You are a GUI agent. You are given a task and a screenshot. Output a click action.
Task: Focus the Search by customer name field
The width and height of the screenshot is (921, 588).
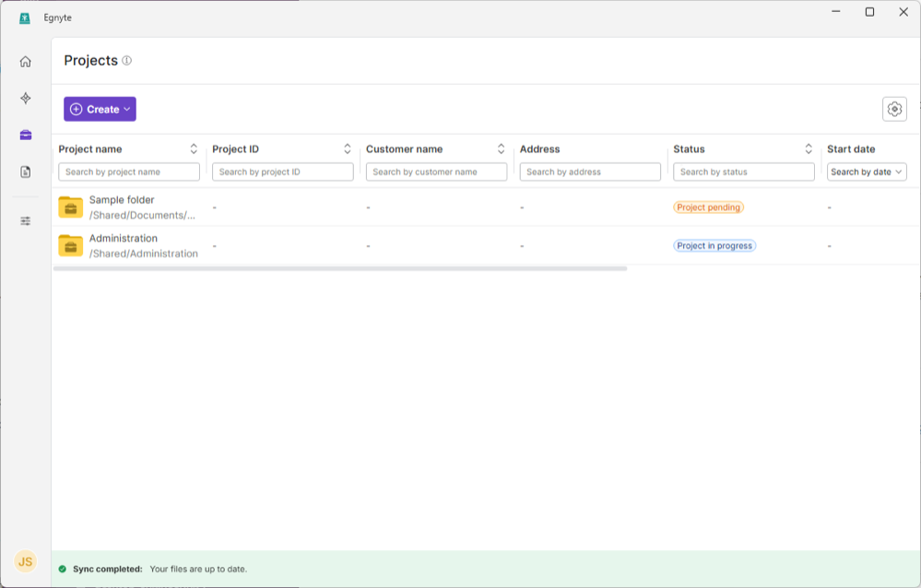(x=436, y=171)
